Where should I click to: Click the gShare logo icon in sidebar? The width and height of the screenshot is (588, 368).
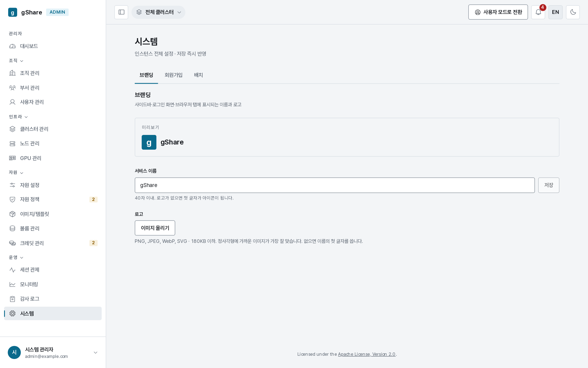[13, 12]
